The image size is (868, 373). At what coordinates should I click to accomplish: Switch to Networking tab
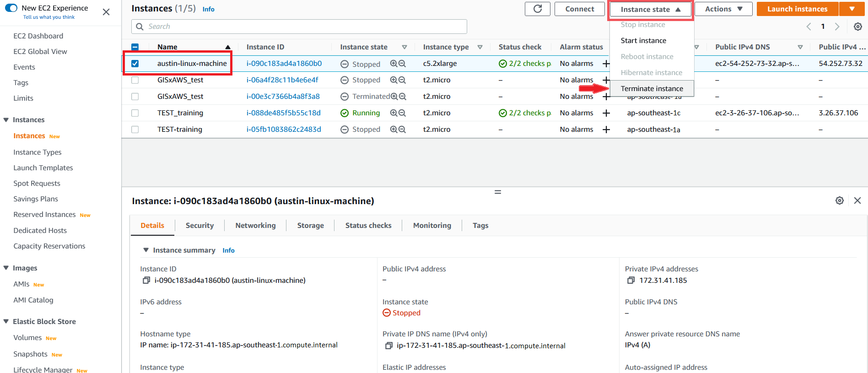point(255,226)
